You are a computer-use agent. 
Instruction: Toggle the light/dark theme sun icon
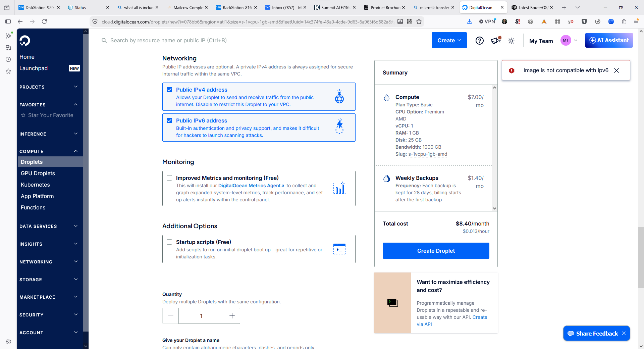(511, 41)
